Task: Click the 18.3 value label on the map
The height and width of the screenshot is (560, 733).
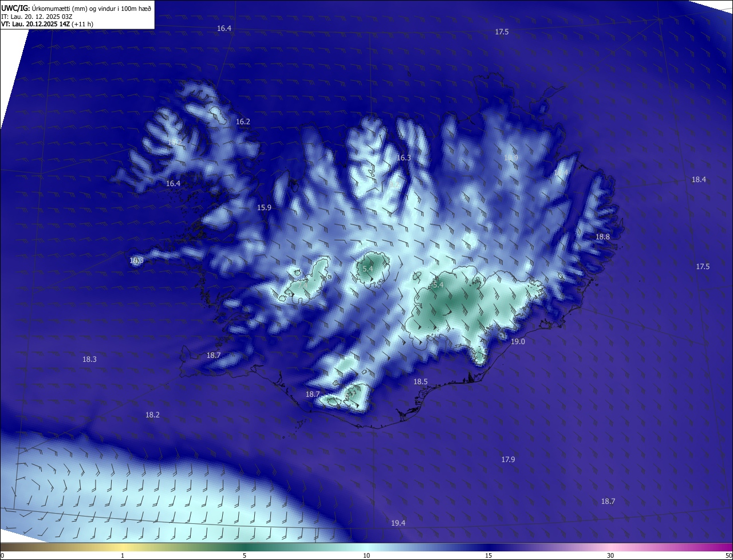Action: (x=89, y=360)
